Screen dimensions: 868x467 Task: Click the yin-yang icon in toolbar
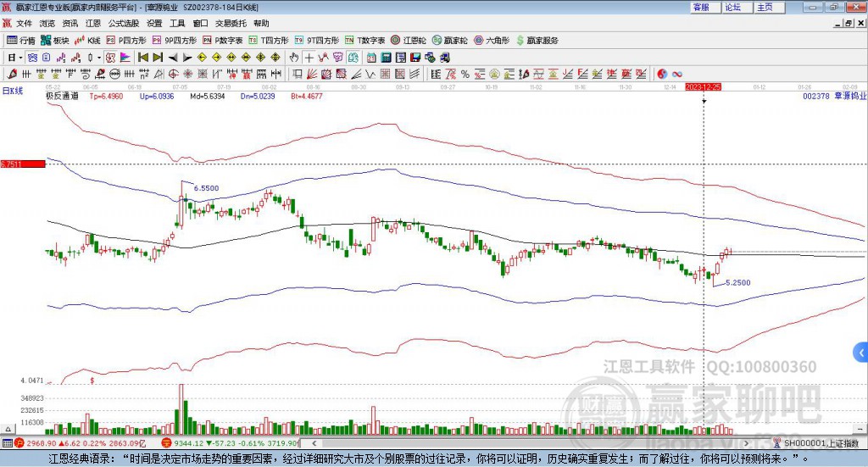(x=662, y=74)
